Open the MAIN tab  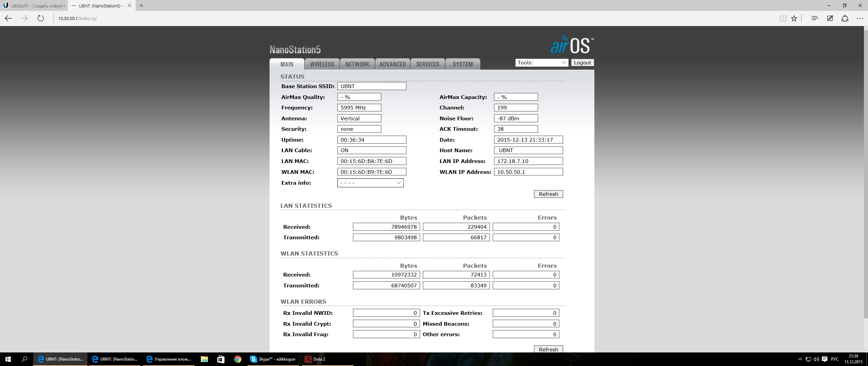click(287, 64)
